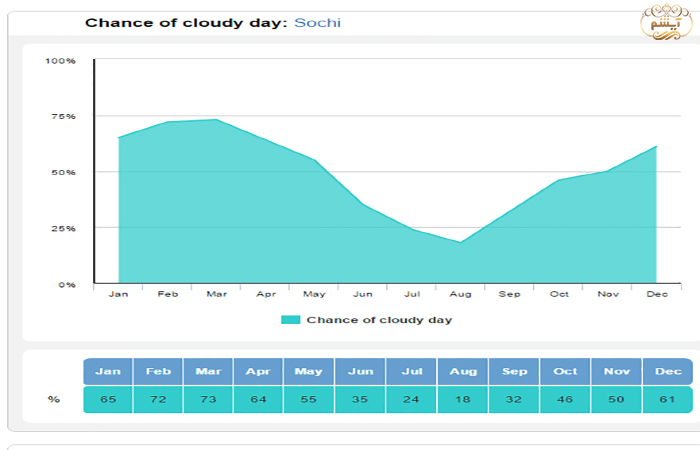Click the Aug label on chart x-axis

click(x=460, y=294)
